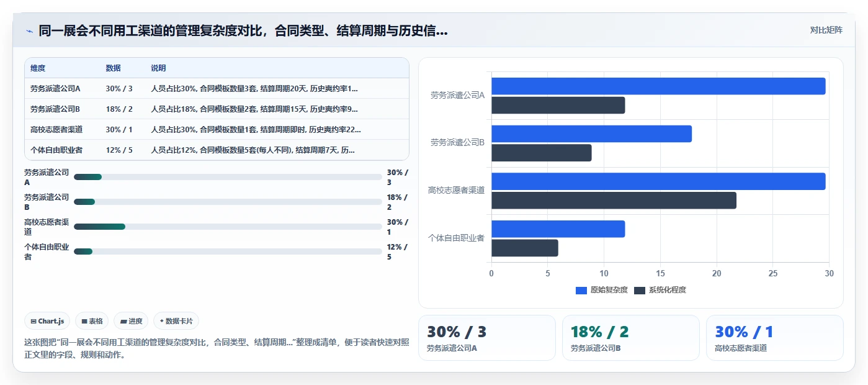Toggle 原始复杂度 legend swatch
The height and width of the screenshot is (385, 868).
tap(581, 290)
